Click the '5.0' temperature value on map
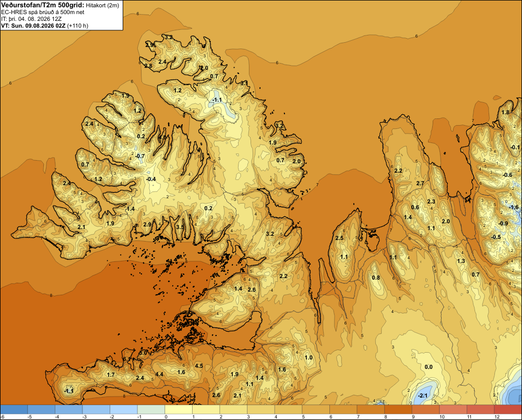The image size is (522, 420). (143, 353)
